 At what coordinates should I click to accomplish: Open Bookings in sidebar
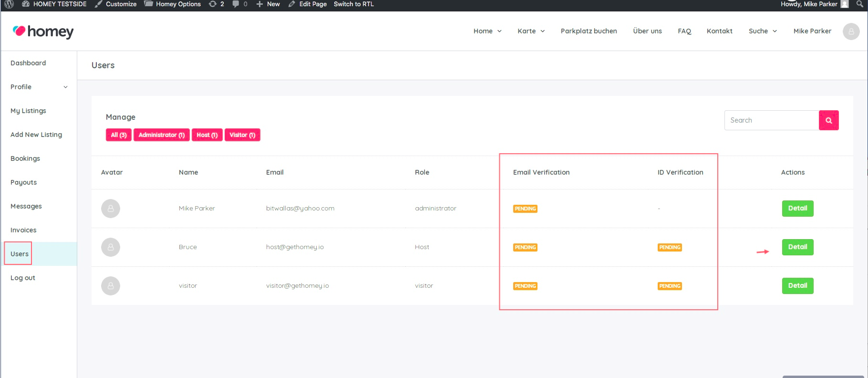(25, 158)
